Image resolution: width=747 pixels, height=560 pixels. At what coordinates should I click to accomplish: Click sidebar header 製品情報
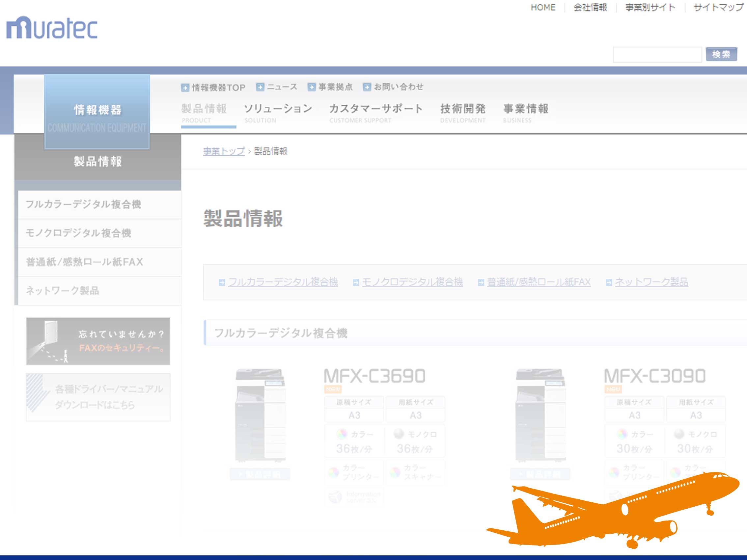pyautogui.click(x=97, y=162)
